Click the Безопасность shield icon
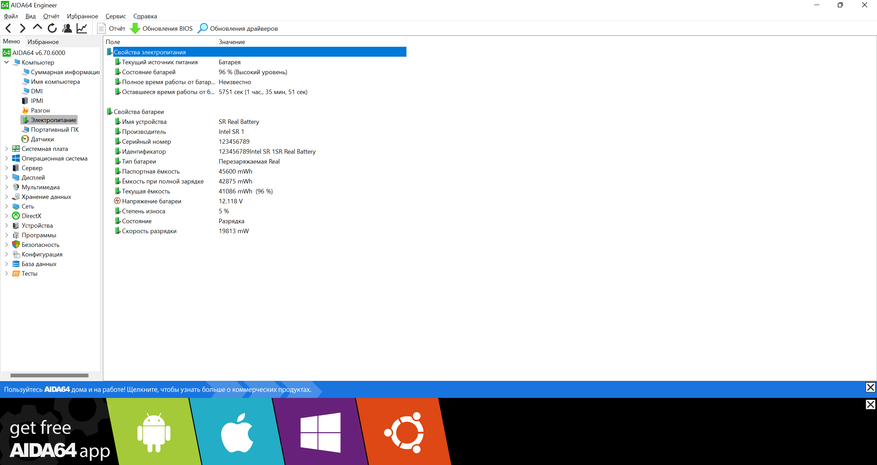Image resolution: width=877 pixels, height=465 pixels. point(16,245)
